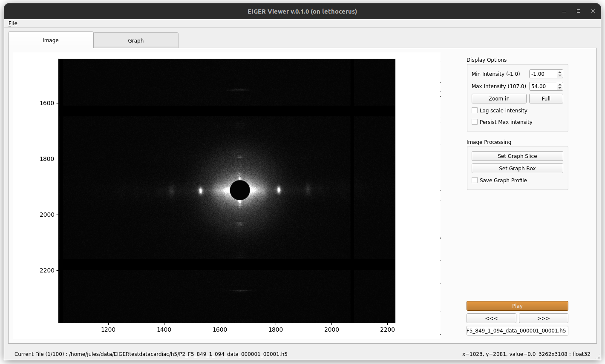605x364 pixels.
Task: Advance to next frame with >>> button
Action: (x=543, y=318)
